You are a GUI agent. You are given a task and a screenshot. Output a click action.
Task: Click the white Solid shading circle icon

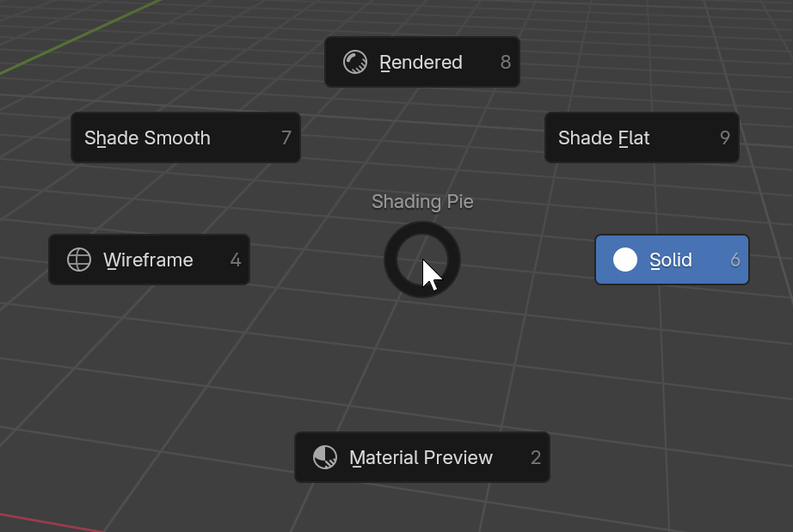tap(625, 260)
